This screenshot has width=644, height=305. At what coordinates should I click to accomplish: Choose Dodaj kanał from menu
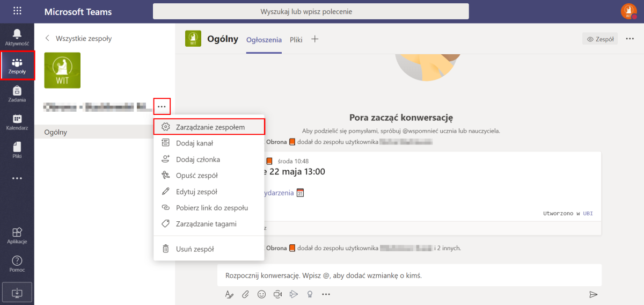click(x=209, y=143)
